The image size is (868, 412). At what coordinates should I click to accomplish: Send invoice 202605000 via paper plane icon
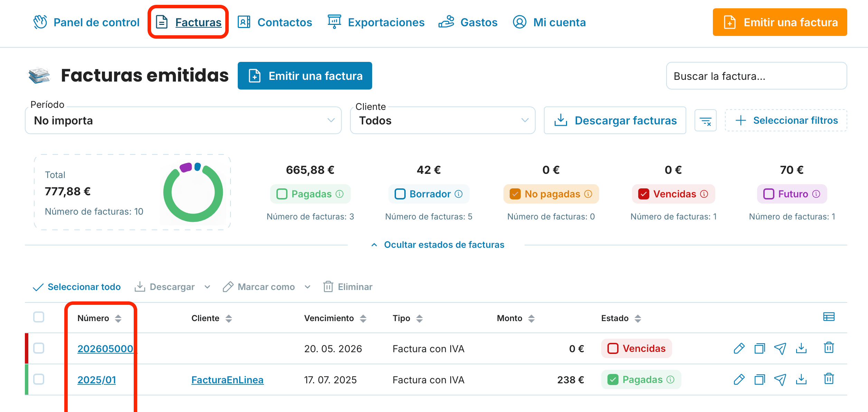780,348
